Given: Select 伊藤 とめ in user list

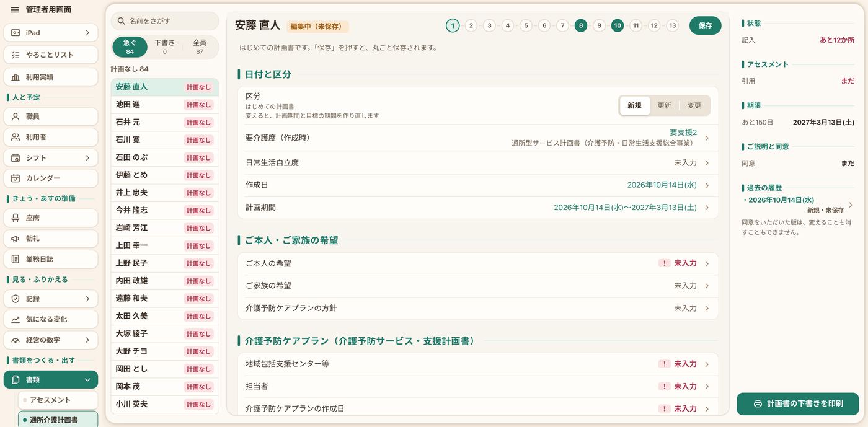Looking at the screenshot, I should click(x=165, y=175).
